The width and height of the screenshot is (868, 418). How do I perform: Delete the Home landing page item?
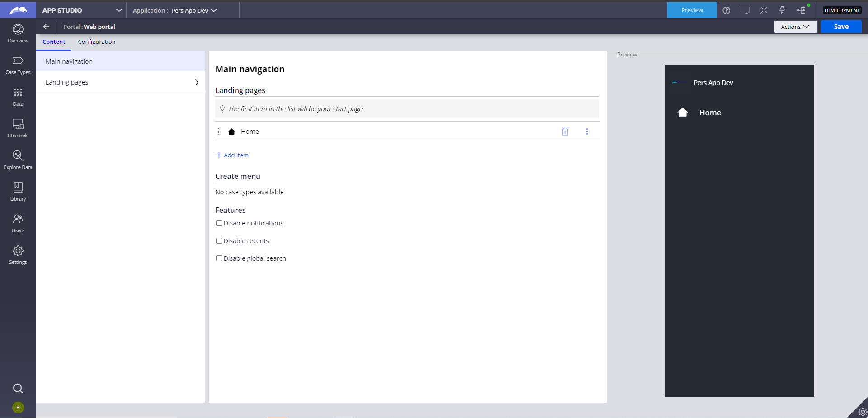tap(565, 132)
